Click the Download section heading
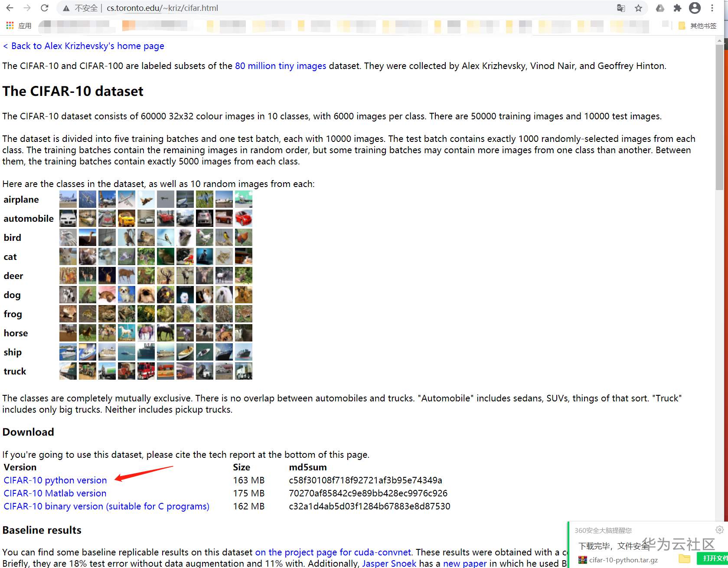 [28, 432]
